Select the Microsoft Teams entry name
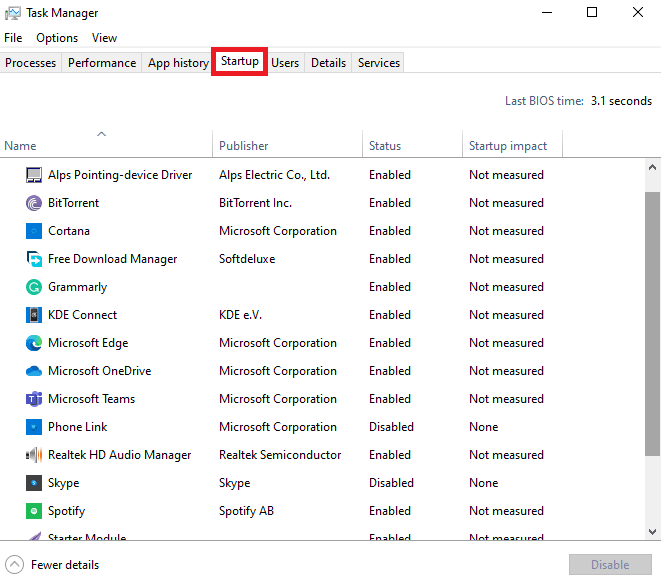661x585 pixels. [91, 399]
